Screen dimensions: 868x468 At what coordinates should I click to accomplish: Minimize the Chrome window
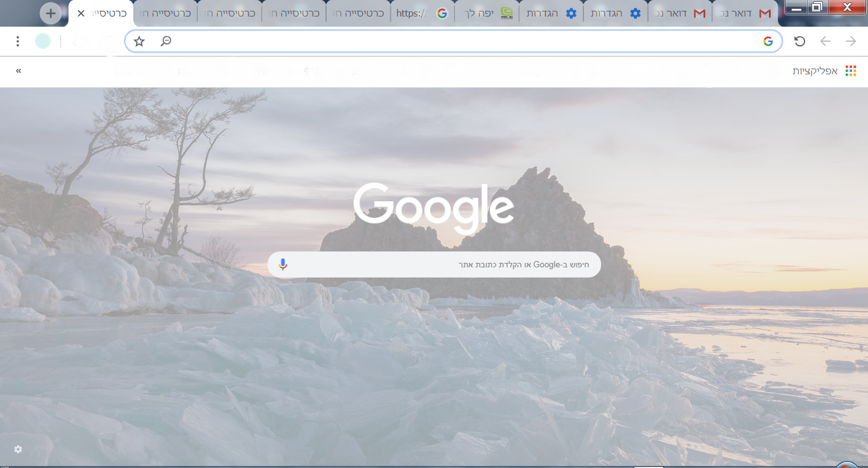click(797, 7)
